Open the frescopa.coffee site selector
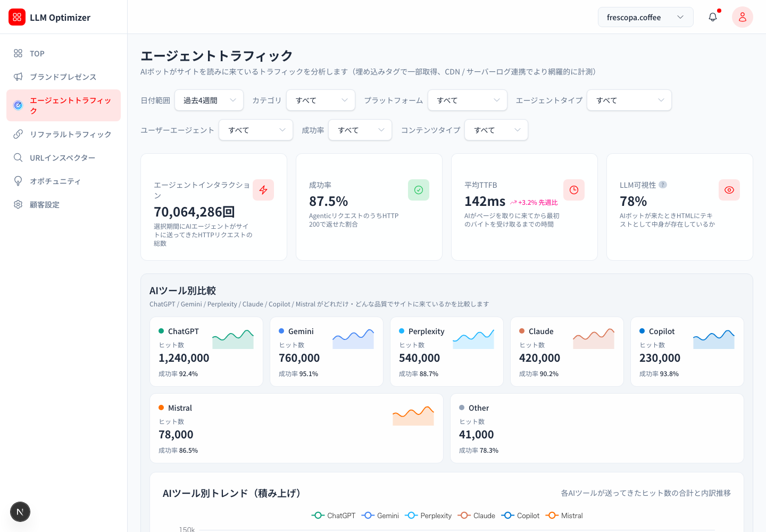Screen dimensions: 766x532 pyautogui.click(x=646, y=17)
